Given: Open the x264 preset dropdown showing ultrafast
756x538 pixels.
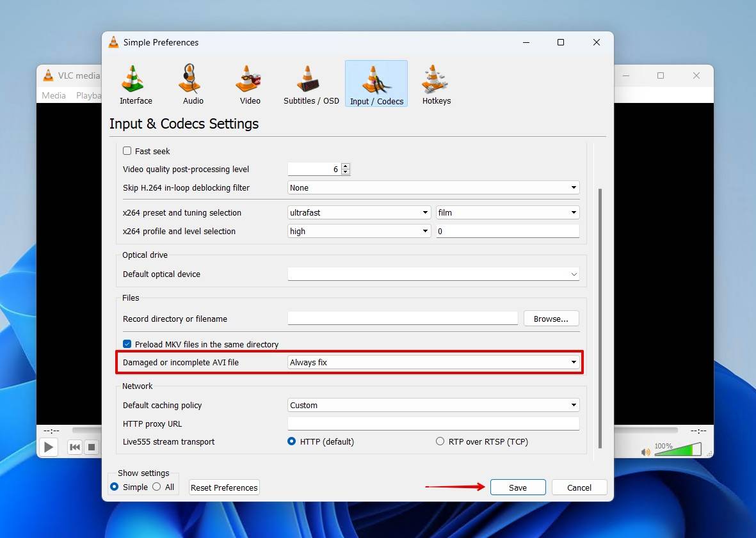Looking at the screenshot, I should [359, 212].
